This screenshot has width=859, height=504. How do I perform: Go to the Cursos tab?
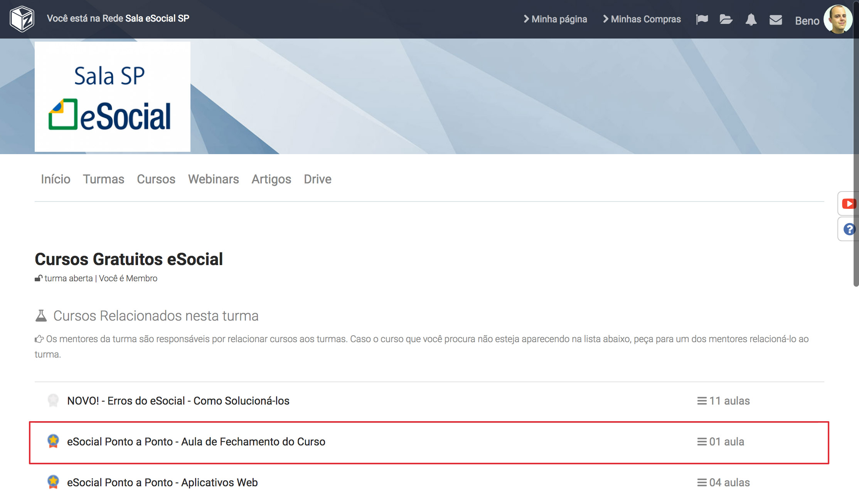pos(156,179)
